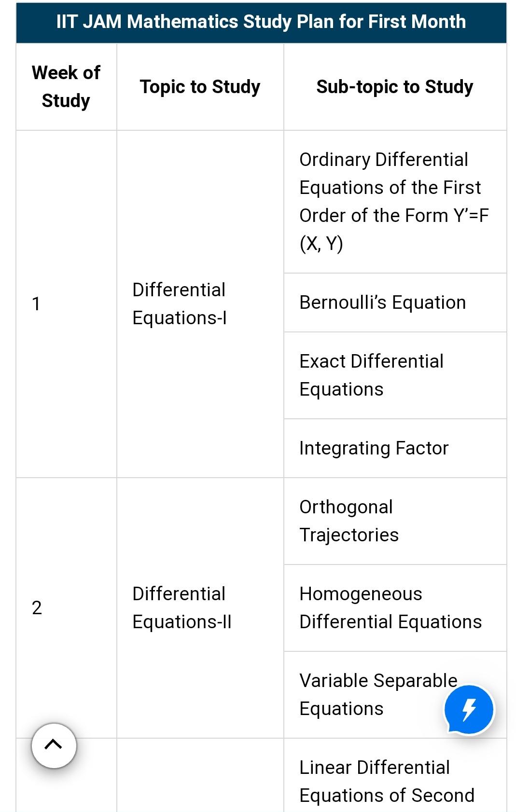Screen dimensions: 516x812
Task: Open the blue lightning chat bubble
Action: click(469, 710)
